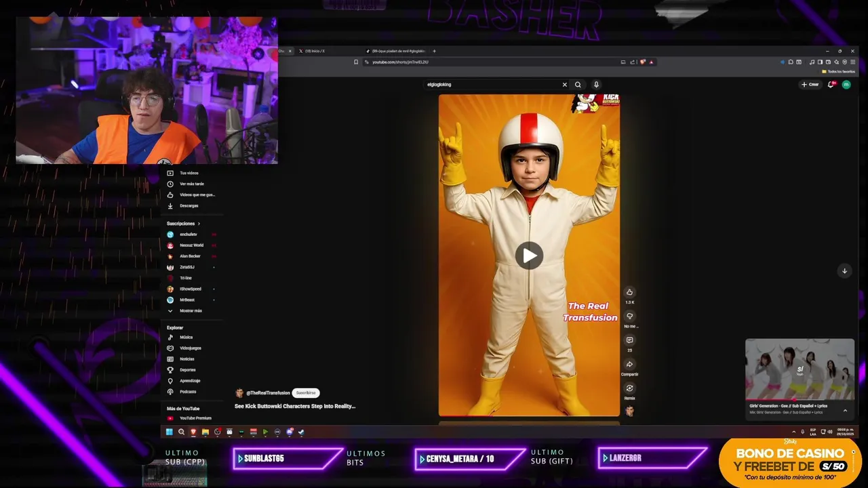868x488 pixels.
Task: Clear the YouTube search box text
Action: pyautogui.click(x=564, y=85)
